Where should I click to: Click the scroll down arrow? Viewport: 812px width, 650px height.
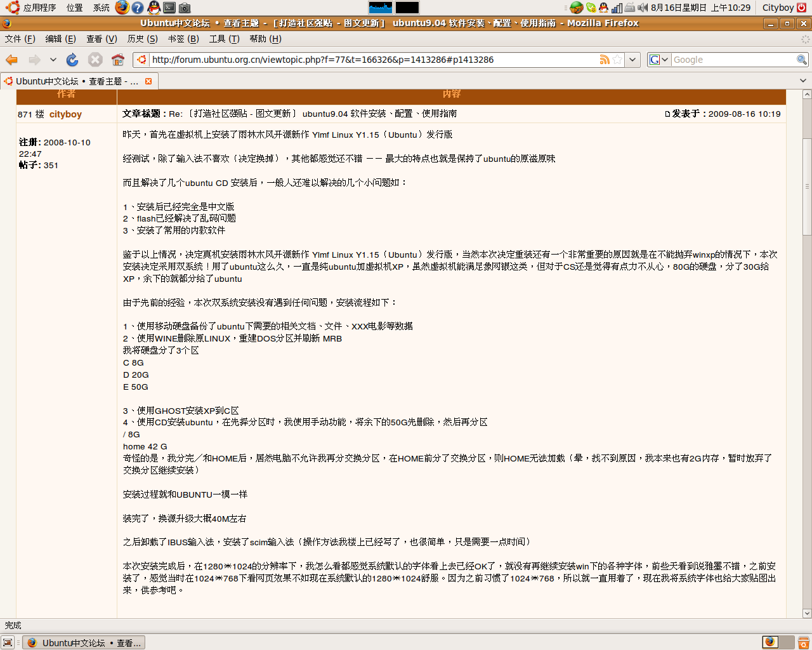[807, 613]
